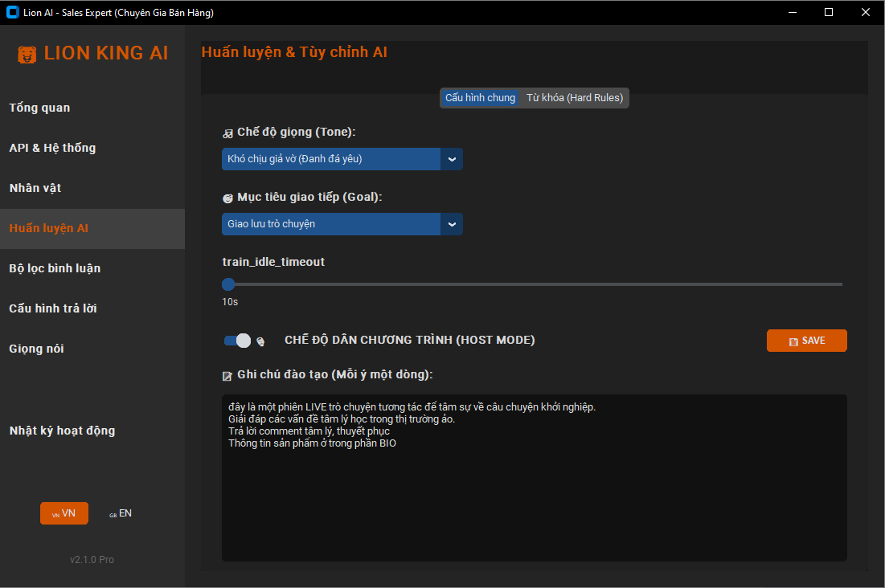The image size is (885, 588).
Task: Open the 'Giao lưu trò chuyện' combo box
Action: click(x=331, y=224)
